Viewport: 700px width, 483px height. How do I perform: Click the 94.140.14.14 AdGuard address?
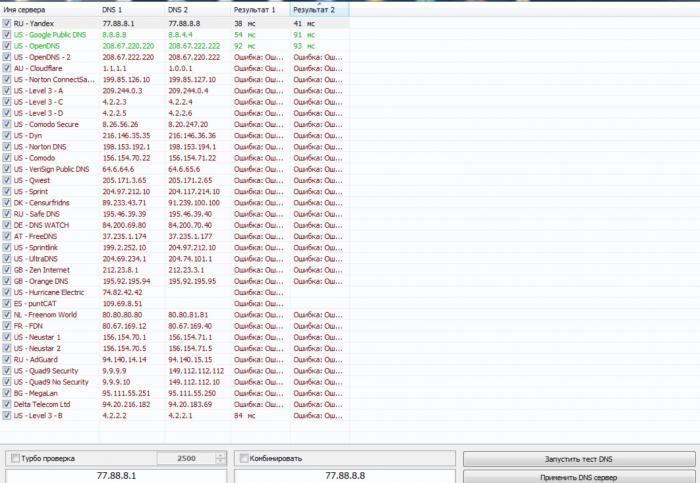pyautogui.click(x=125, y=359)
